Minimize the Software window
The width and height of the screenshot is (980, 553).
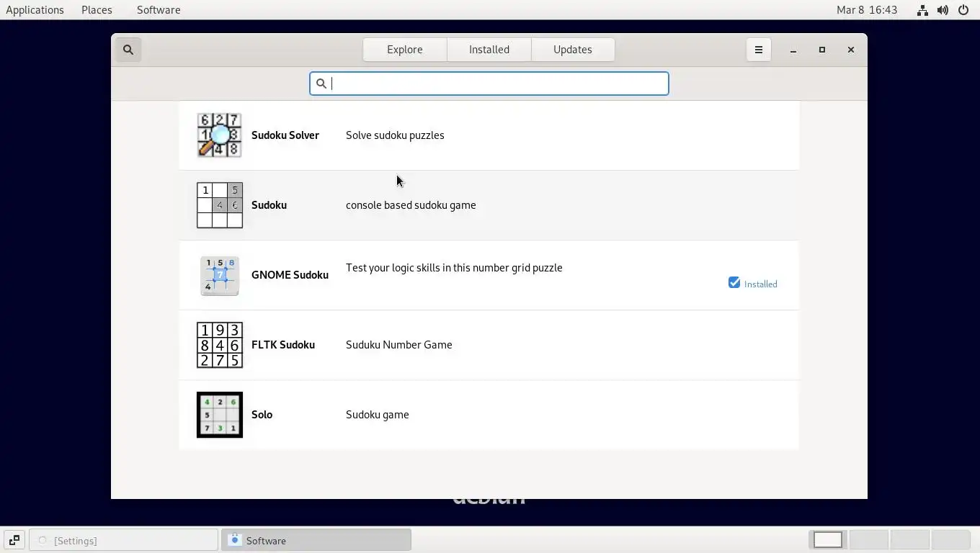click(793, 50)
